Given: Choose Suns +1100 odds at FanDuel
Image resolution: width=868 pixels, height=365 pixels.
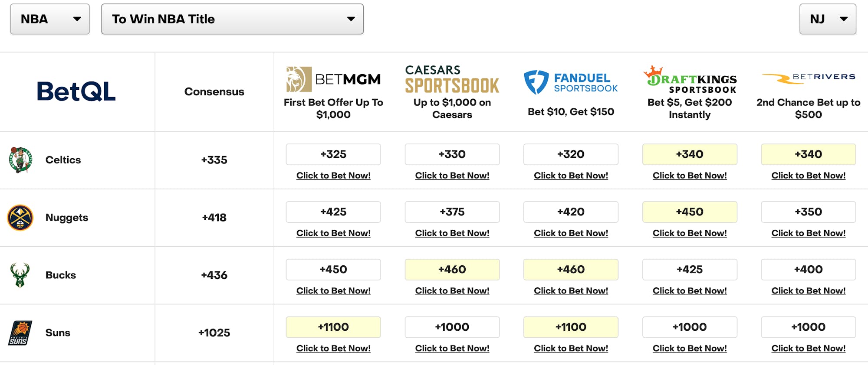Looking at the screenshot, I should tap(571, 327).
